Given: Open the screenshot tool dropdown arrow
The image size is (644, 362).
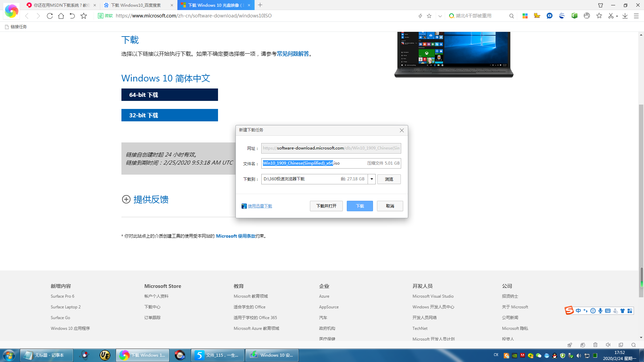Looking at the screenshot, I should tap(617, 16).
